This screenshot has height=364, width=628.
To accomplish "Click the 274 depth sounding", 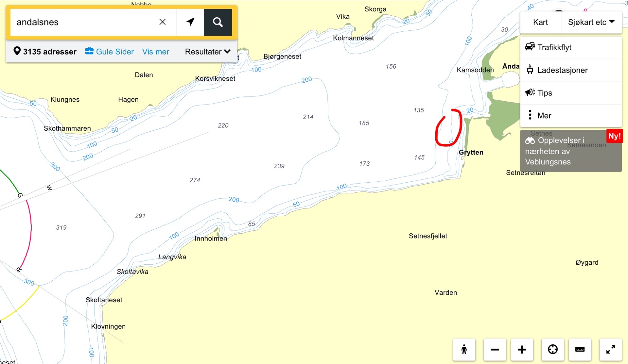I will (x=195, y=180).
